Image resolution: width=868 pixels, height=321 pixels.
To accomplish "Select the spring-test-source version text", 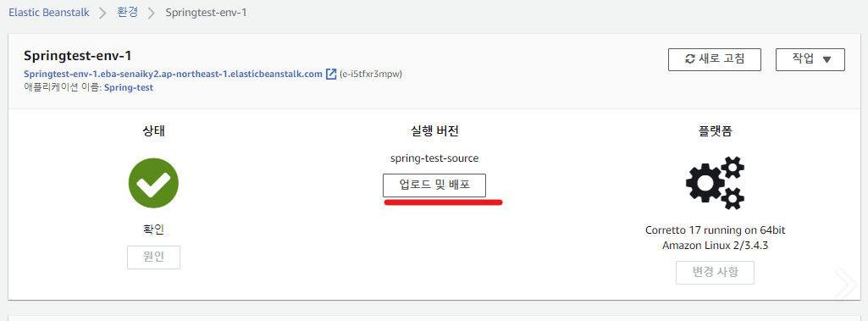I will point(434,158).
